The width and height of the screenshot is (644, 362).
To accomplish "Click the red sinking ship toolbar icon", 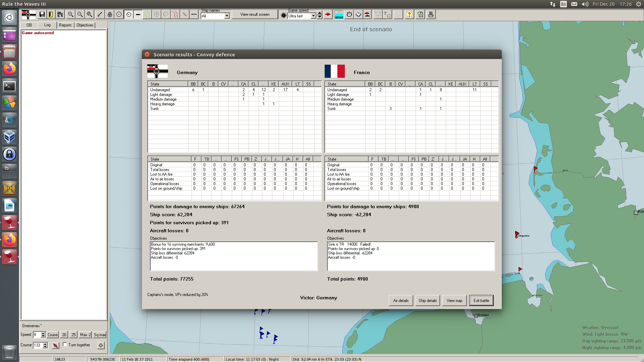I will point(367,14).
